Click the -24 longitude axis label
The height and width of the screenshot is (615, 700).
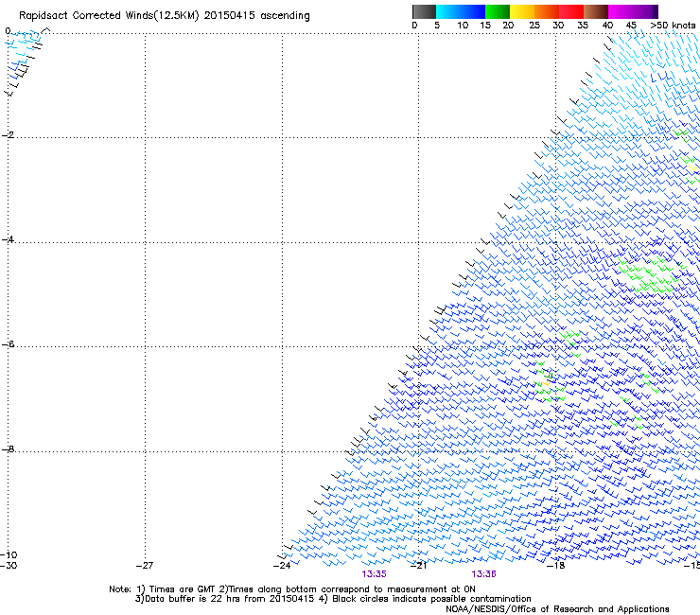click(282, 566)
